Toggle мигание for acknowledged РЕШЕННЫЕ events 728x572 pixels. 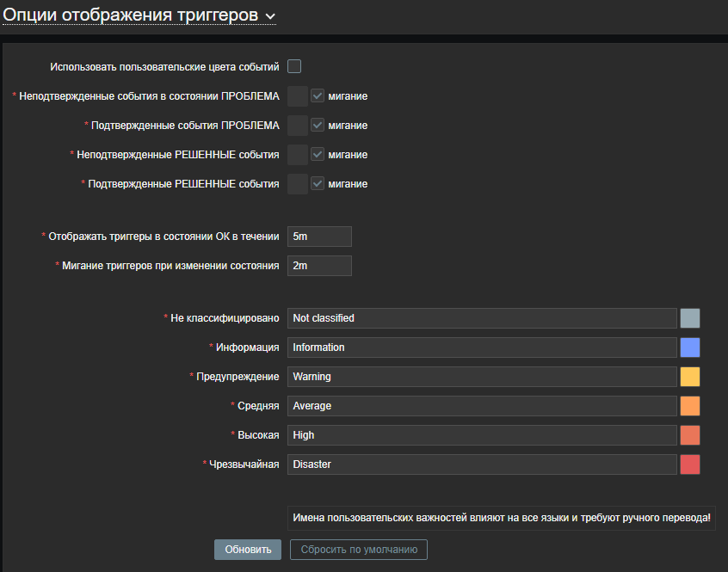coord(318,184)
